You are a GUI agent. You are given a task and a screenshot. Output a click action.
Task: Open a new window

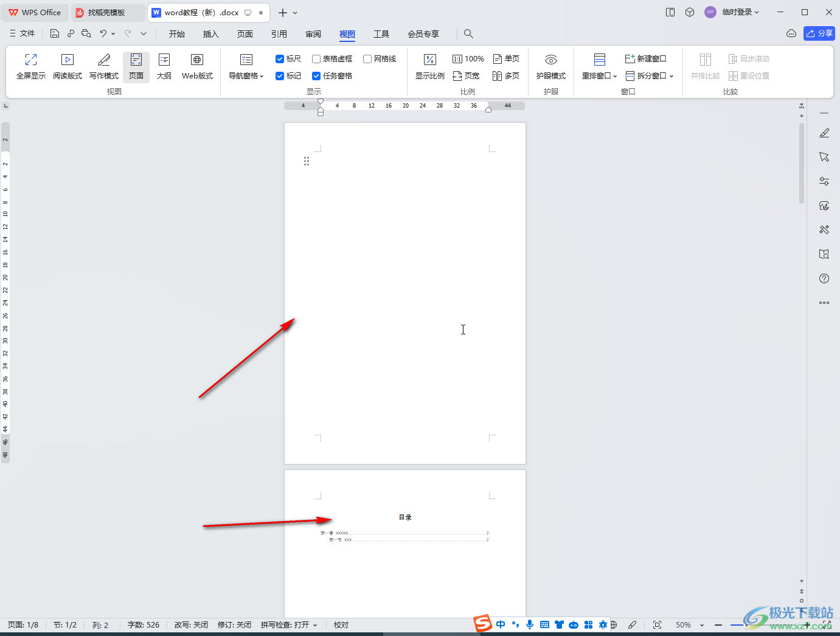(646, 59)
